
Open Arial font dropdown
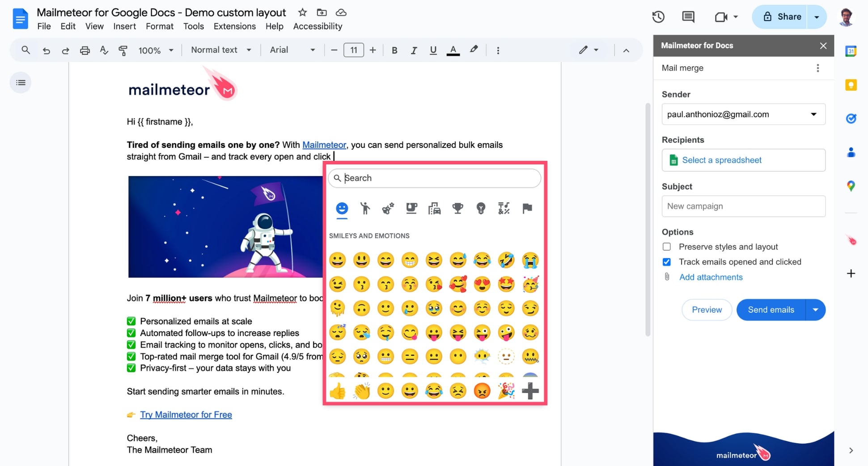(x=292, y=50)
